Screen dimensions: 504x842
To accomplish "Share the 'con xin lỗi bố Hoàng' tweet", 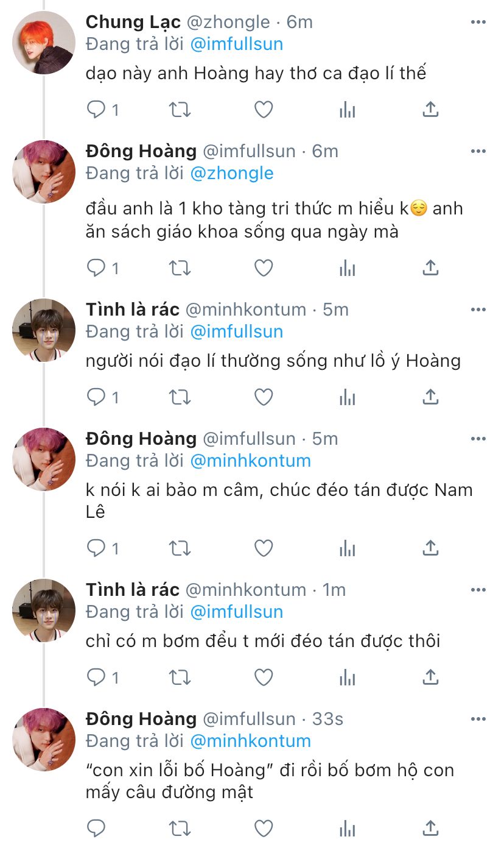I will tap(430, 828).
